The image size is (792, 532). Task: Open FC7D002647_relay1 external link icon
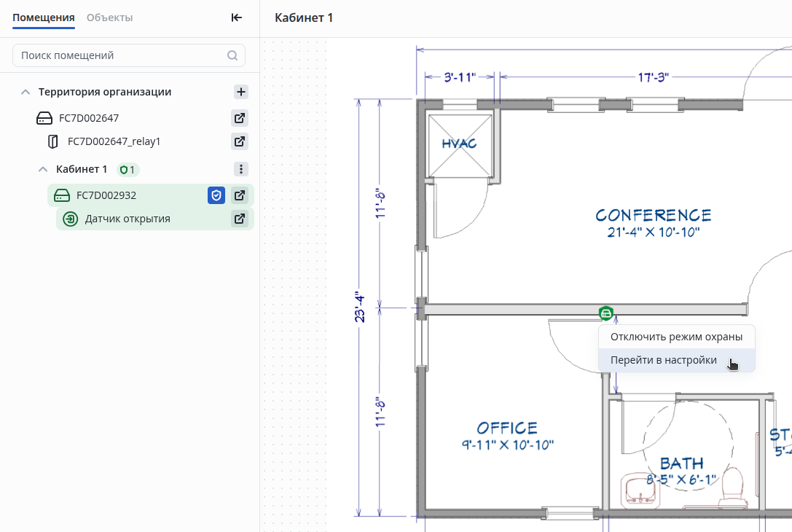(239, 141)
